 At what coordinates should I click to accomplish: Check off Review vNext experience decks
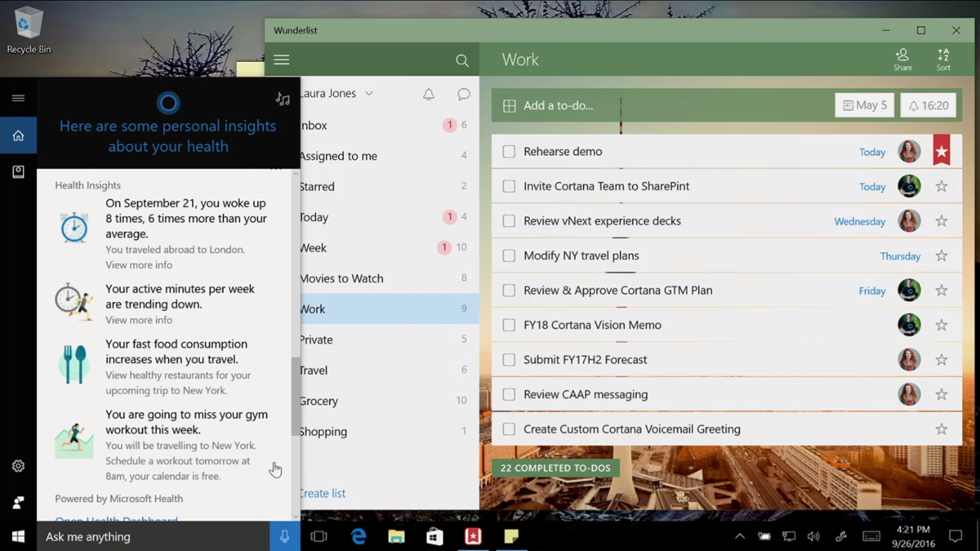[509, 221]
